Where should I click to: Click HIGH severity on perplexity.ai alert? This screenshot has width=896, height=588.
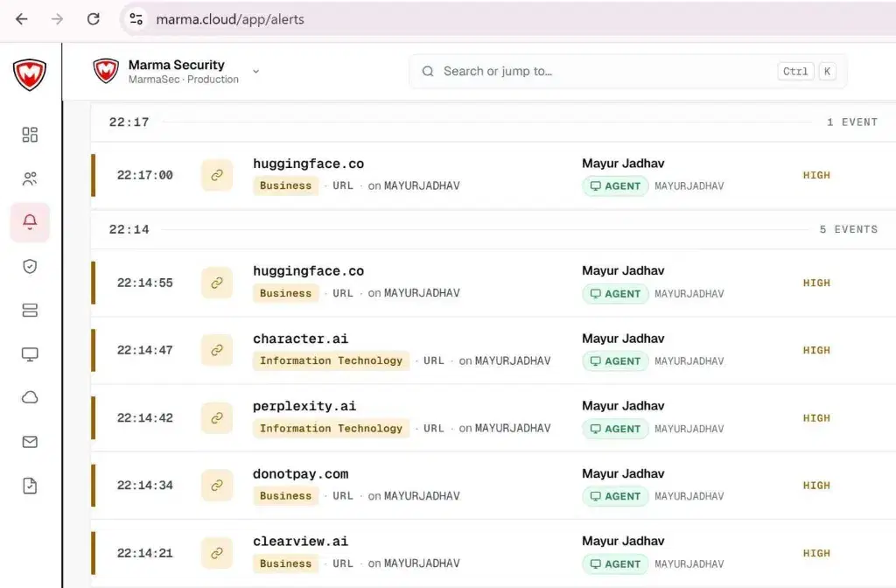click(816, 418)
